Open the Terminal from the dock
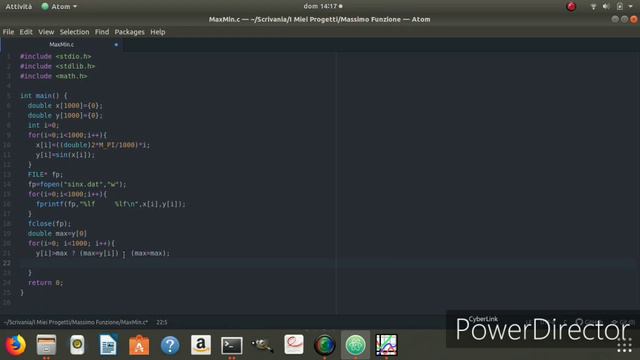The image size is (640, 360). pos(231,345)
